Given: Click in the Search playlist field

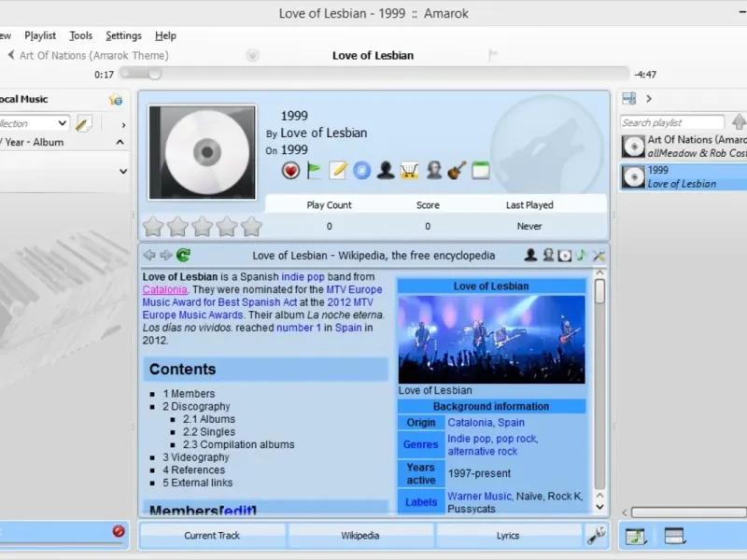Looking at the screenshot, I should coord(672,123).
